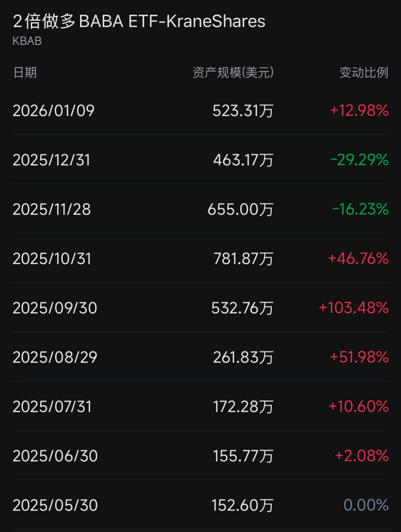Viewport: 401px width, 532px height.
Task: Tap the +2.08% change value
Action: pyautogui.click(x=362, y=456)
